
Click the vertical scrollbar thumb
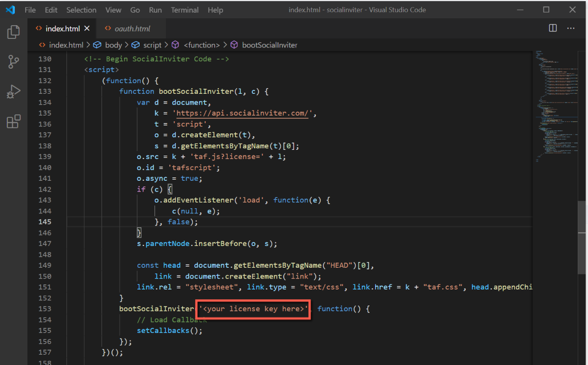click(582, 237)
